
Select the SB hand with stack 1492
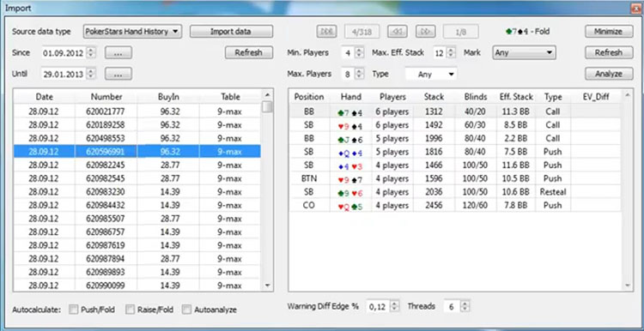point(455,124)
